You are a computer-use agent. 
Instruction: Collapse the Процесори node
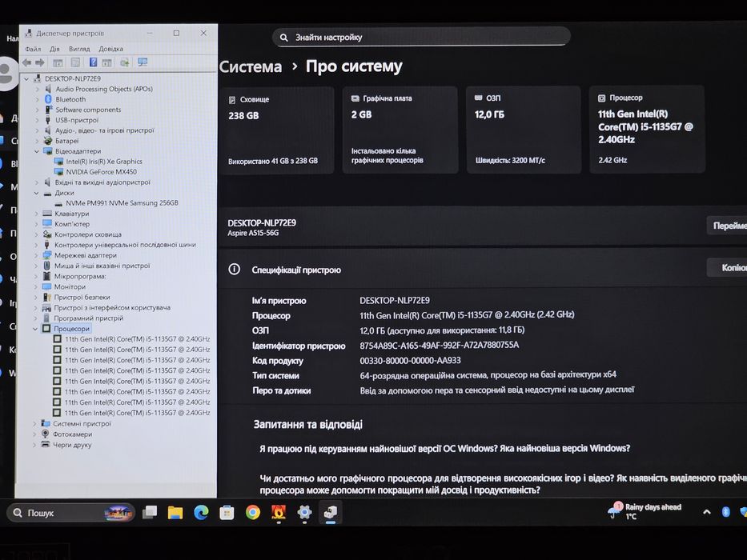35,329
